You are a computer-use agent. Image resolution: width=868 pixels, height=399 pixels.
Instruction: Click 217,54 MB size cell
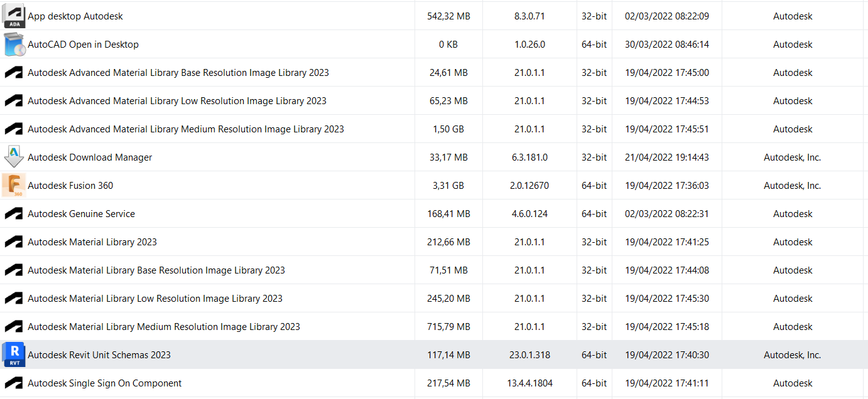[448, 383]
